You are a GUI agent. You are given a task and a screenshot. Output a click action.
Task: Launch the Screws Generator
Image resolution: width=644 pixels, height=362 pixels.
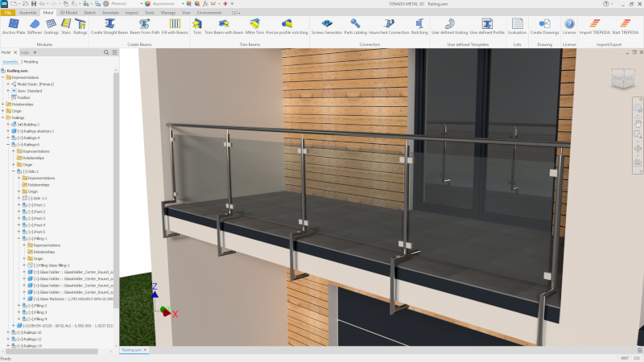[x=326, y=26]
